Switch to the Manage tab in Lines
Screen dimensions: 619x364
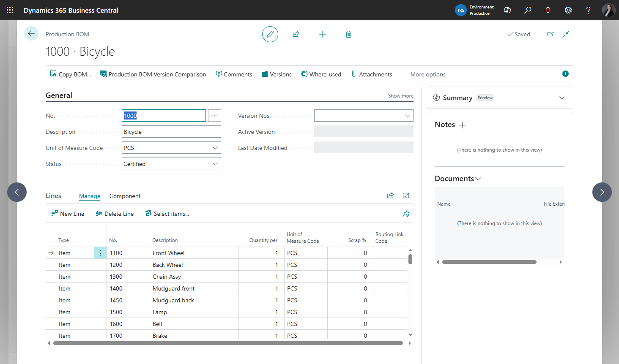[90, 196]
